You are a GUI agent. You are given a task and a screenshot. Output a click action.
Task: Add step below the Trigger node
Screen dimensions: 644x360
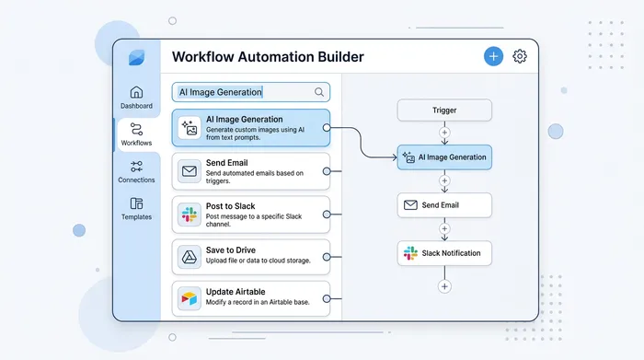coord(444,133)
